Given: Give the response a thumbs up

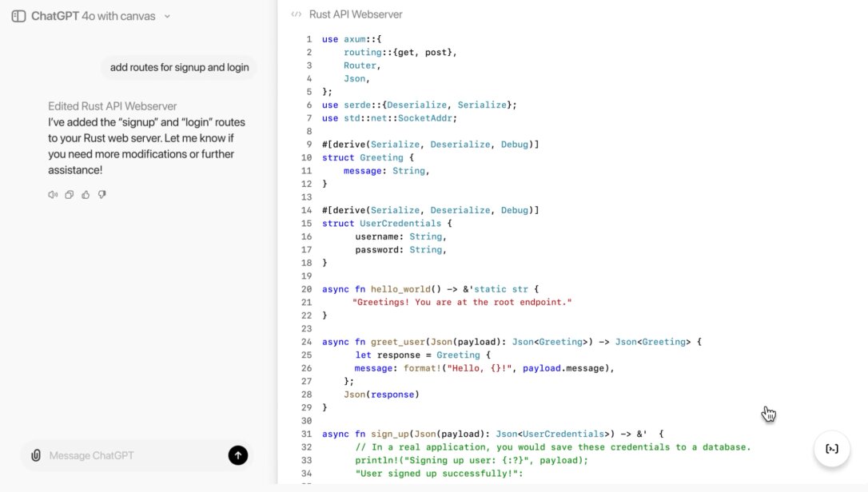Looking at the screenshot, I should 86,194.
